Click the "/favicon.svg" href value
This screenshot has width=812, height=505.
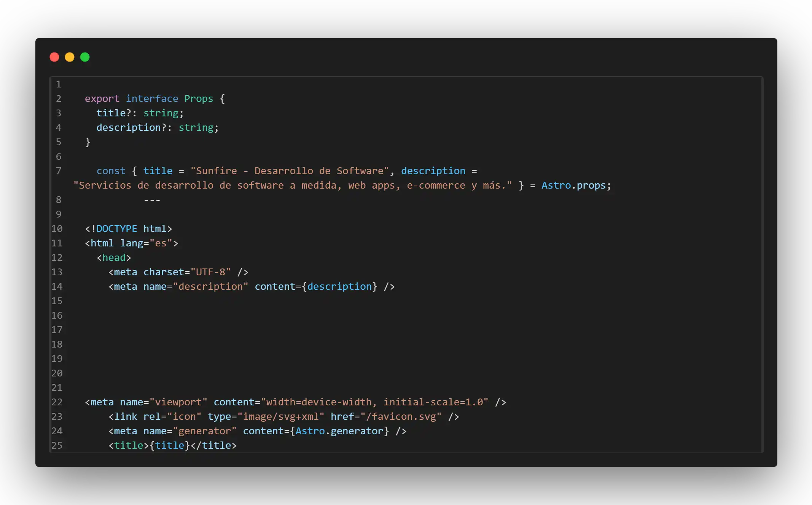tap(401, 416)
